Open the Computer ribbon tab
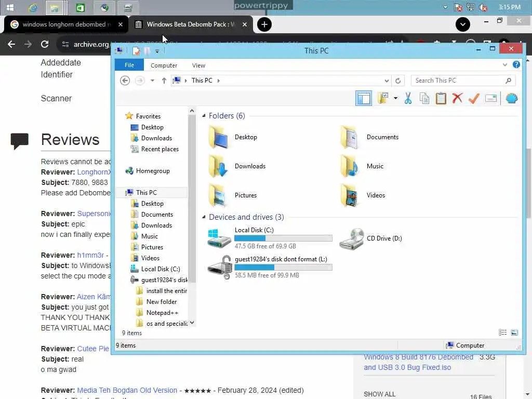This screenshot has width=532, height=399. pyautogui.click(x=164, y=65)
